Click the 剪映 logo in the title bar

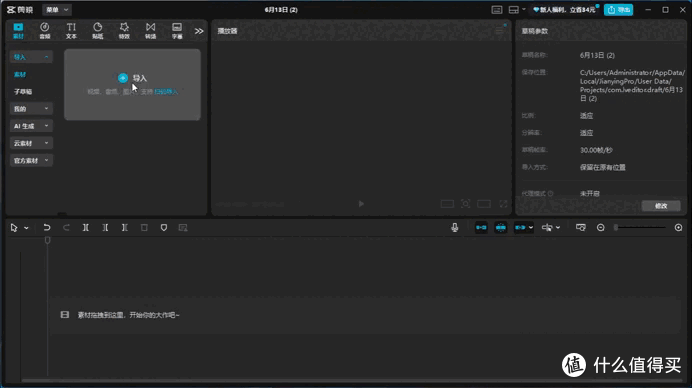coord(20,10)
